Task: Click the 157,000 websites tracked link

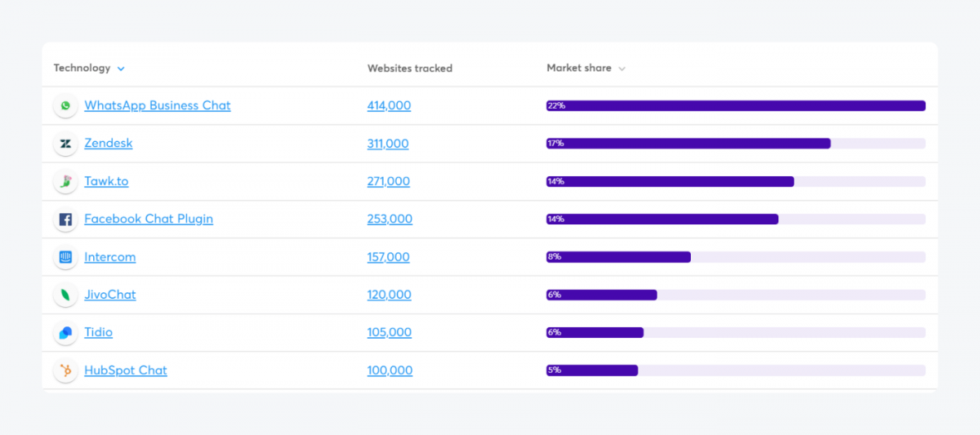Action: tap(389, 257)
